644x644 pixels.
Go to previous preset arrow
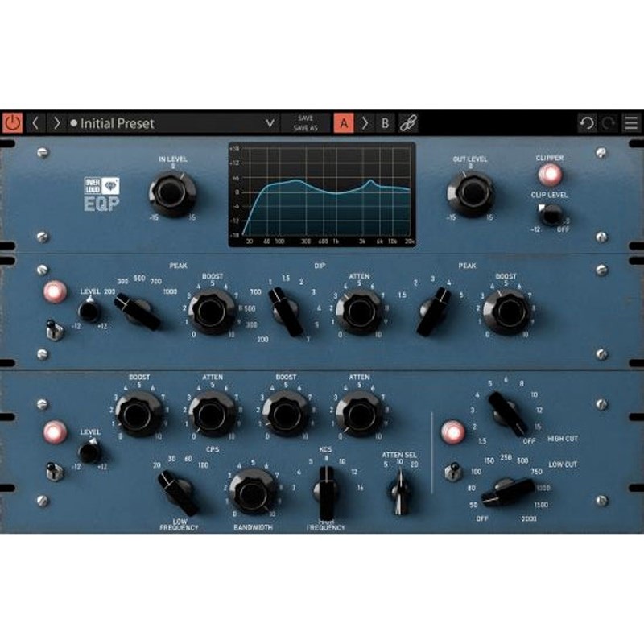[x=35, y=123]
